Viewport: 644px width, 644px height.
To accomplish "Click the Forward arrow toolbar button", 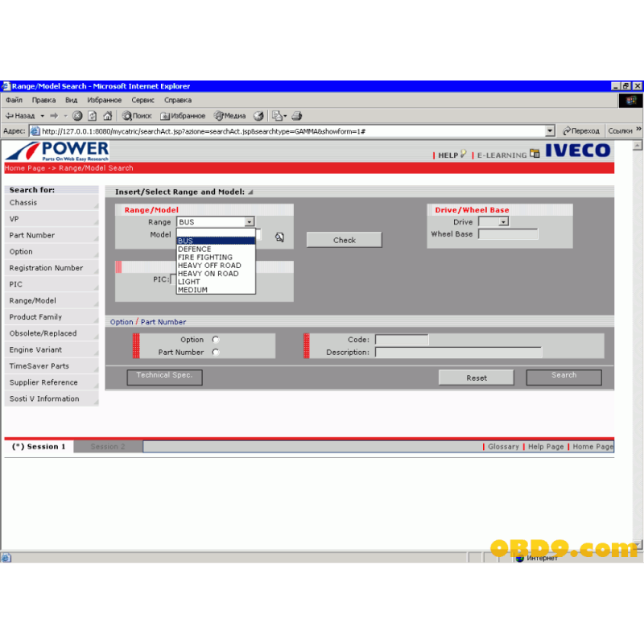I will point(54,116).
